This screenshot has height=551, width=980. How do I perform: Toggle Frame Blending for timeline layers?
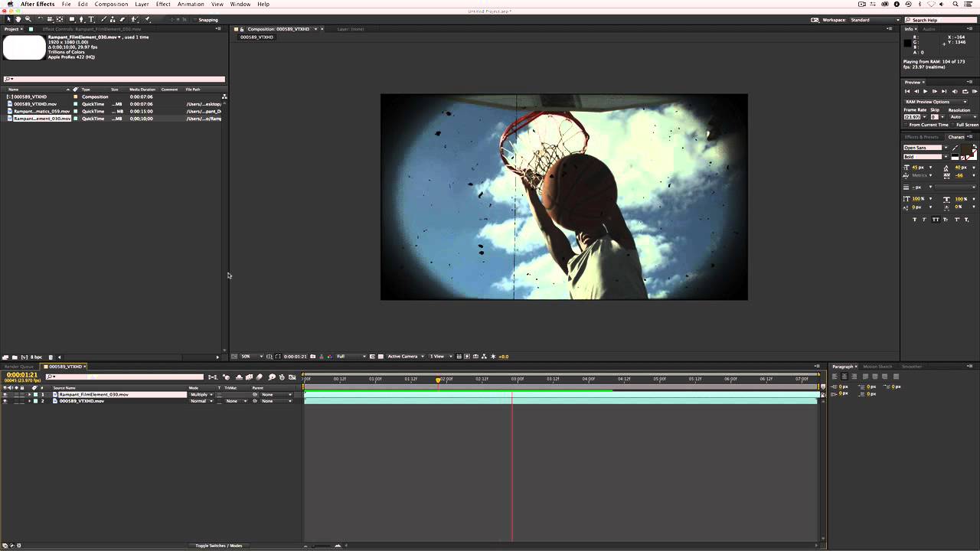coord(249,377)
